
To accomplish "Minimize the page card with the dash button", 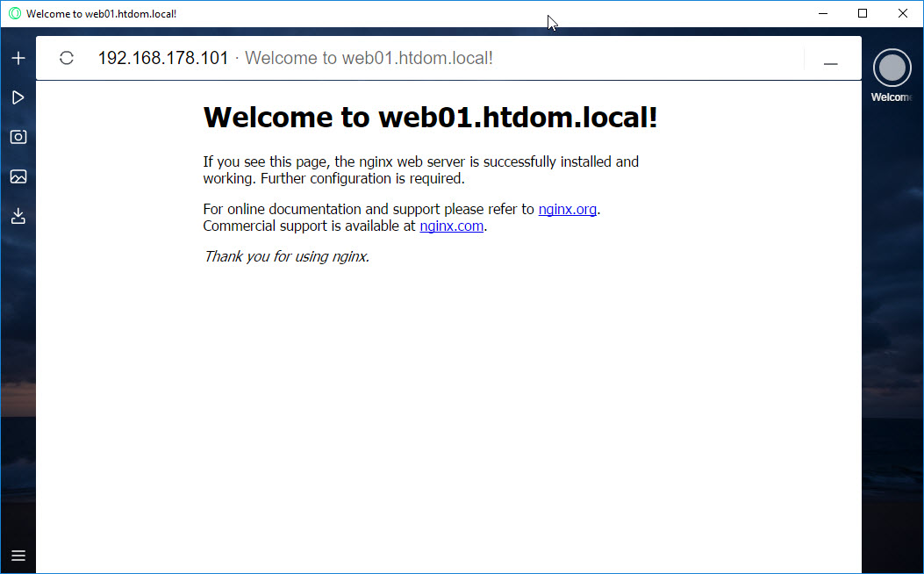I will [831, 64].
